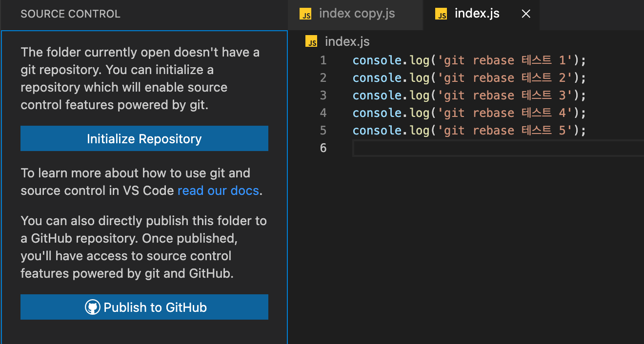Click the 'You can also directly publish' paragraph

[x=143, y=247]
